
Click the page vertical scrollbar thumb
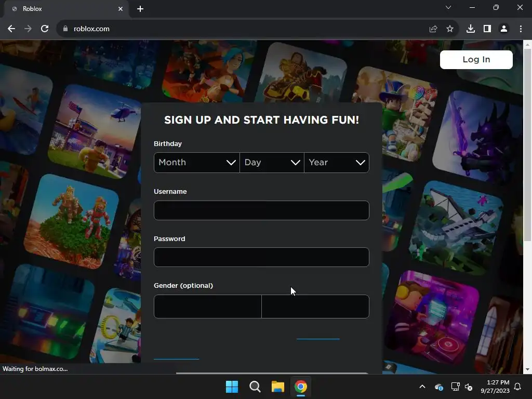coord(527,145)
